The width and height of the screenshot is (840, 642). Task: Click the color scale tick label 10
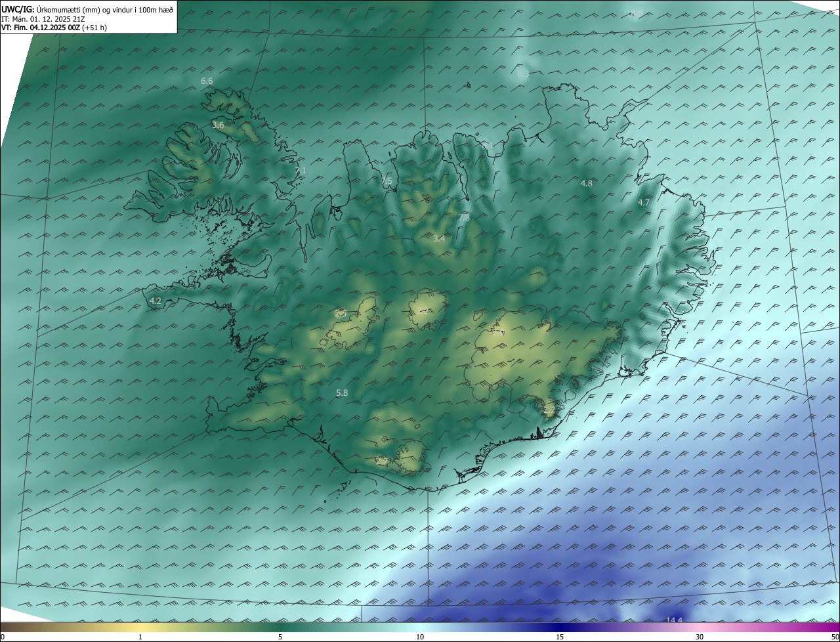(x=420, y=637)
